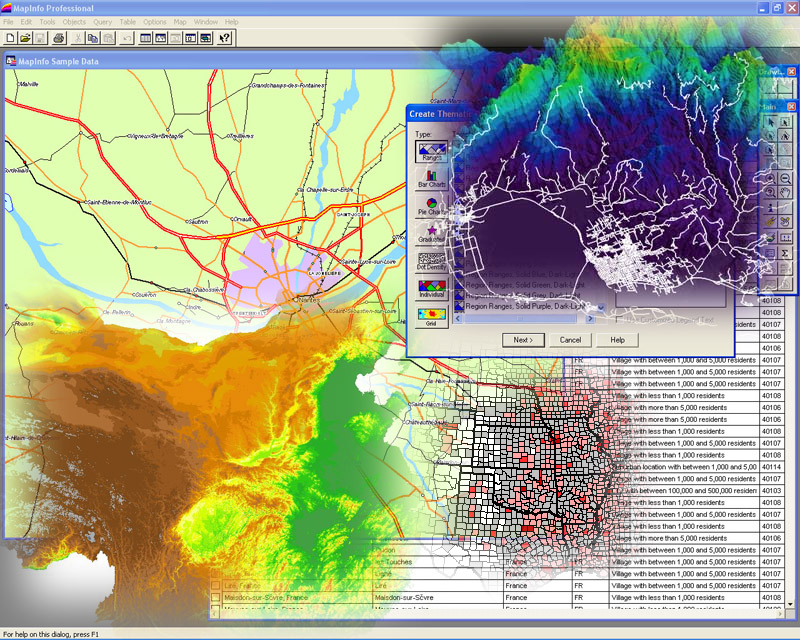Open the Map menu
This screenshot has width=800, height=640.
180,21
